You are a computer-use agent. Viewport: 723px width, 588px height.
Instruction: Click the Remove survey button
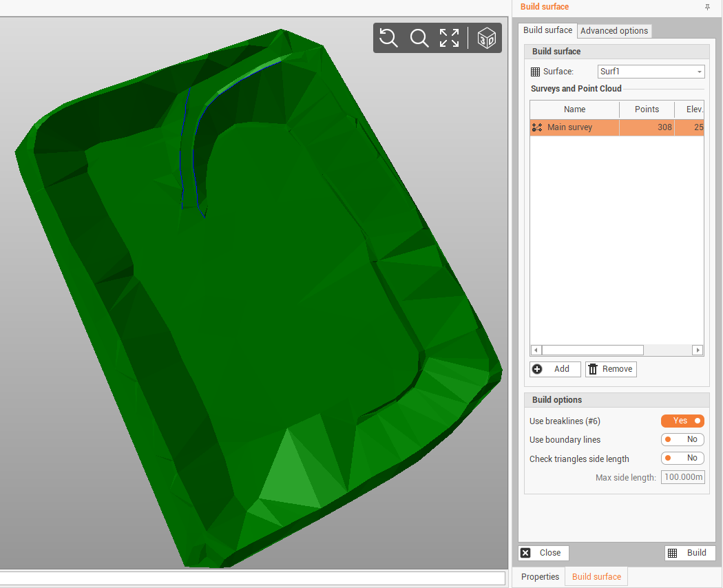(x=611, y=369)
